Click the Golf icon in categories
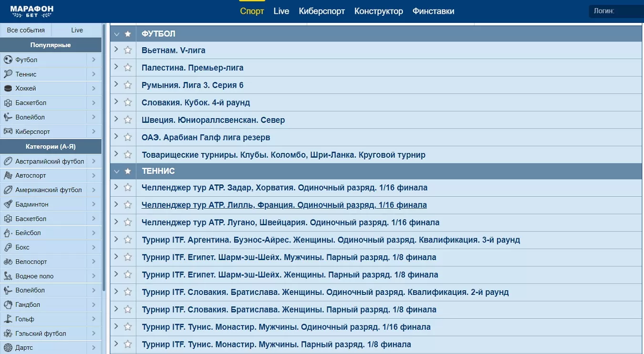Image resolution: width=644 pixels, height=354 pixels. coord(8,319)
